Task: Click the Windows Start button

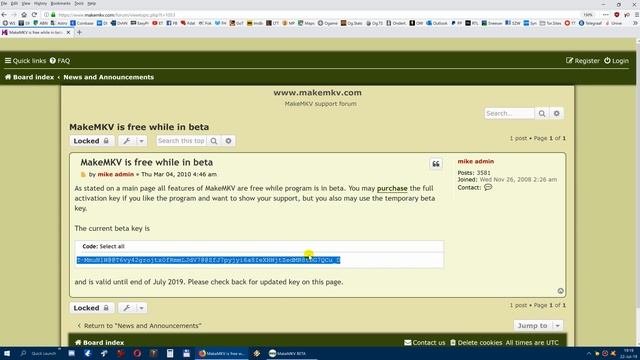Action: pos(7,353)
